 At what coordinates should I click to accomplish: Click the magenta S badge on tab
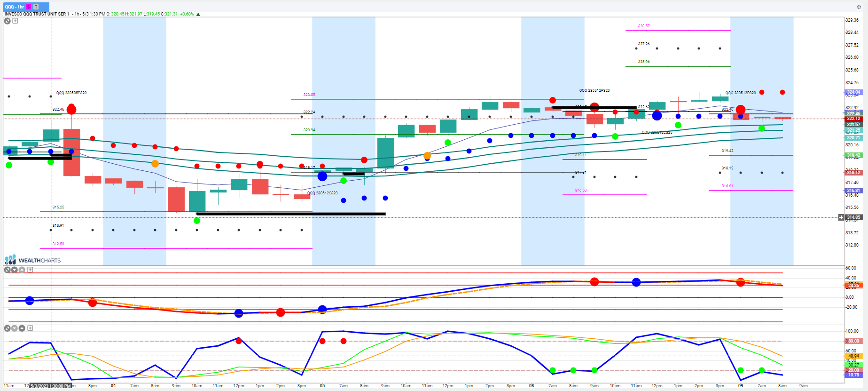click(29, 7)
